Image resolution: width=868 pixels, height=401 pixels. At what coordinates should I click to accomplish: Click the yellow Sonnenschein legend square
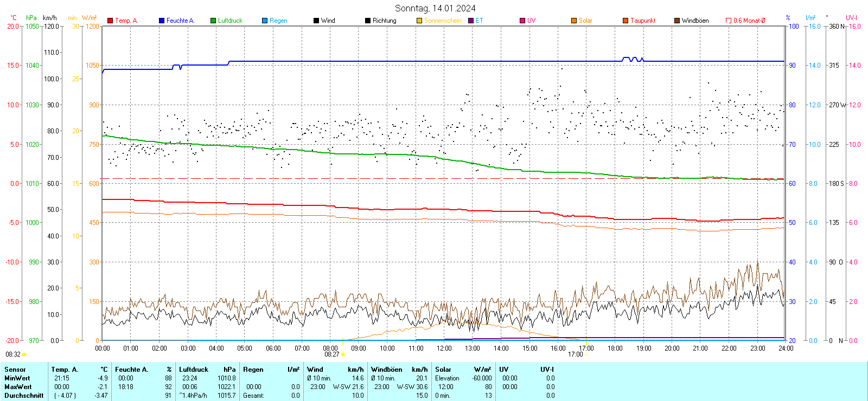click(419, 21)
